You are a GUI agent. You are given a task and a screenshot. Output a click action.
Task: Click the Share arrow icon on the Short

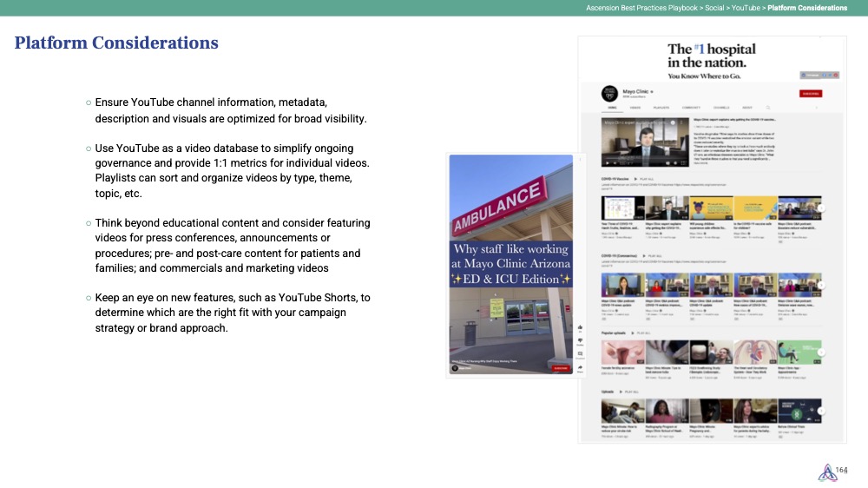point(579,367)
